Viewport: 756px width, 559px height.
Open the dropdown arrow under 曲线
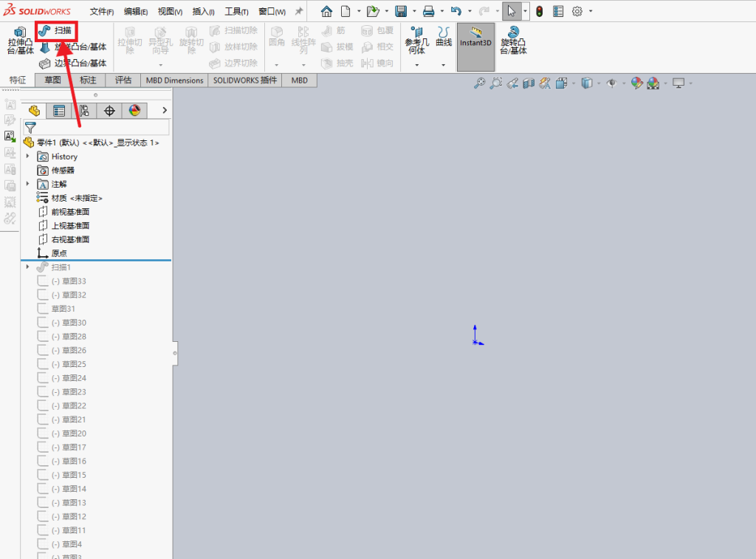point(443,65)
